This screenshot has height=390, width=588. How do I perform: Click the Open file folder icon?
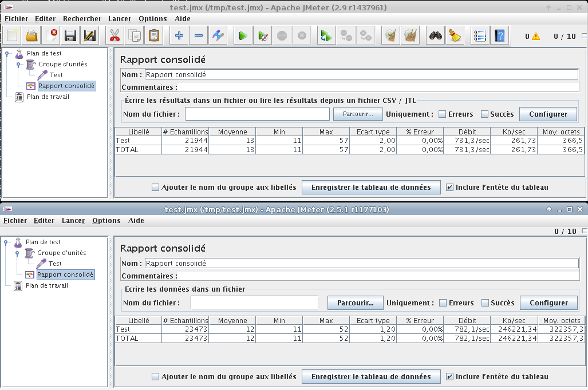32,36
